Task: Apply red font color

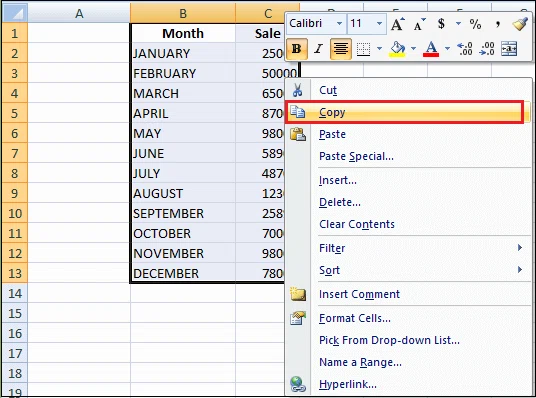Action: pyautogui.click(x=431, y=49)
